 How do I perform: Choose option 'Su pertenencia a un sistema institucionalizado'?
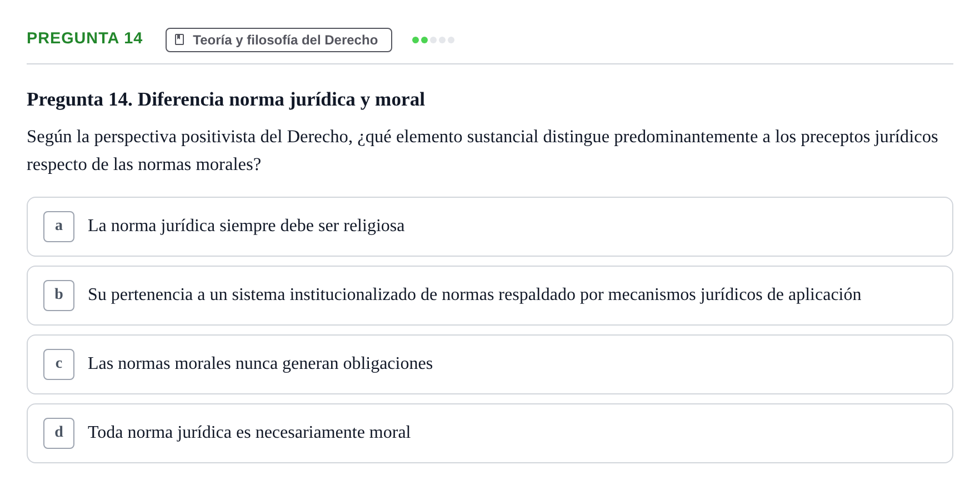[x=490, y=296]
